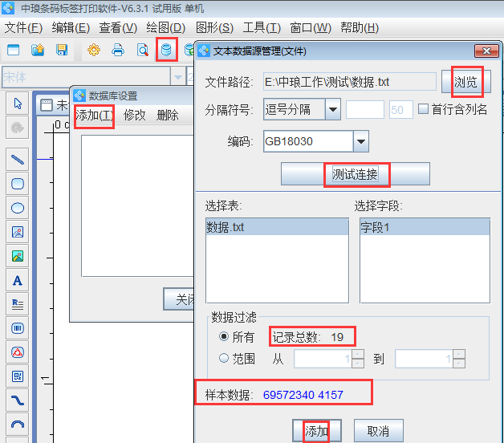Open the 工具(T) menu
Screen dimensions: 504x443
[262, 27]
